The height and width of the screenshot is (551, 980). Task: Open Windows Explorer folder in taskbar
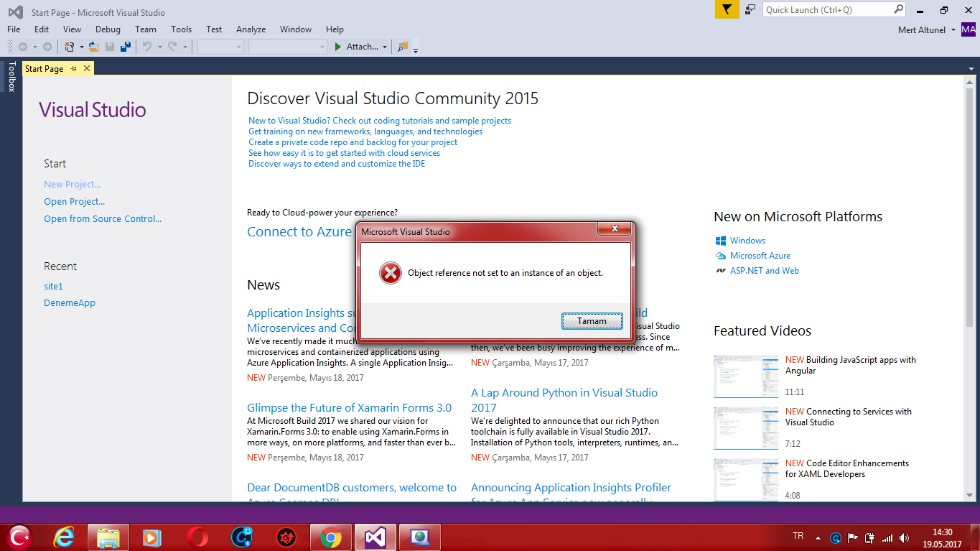pyautogui.click(x=108, y=537)
